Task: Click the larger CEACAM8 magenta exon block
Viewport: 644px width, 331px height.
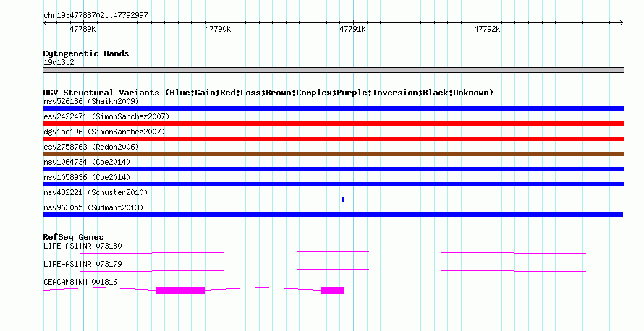Action: [180, 291]
